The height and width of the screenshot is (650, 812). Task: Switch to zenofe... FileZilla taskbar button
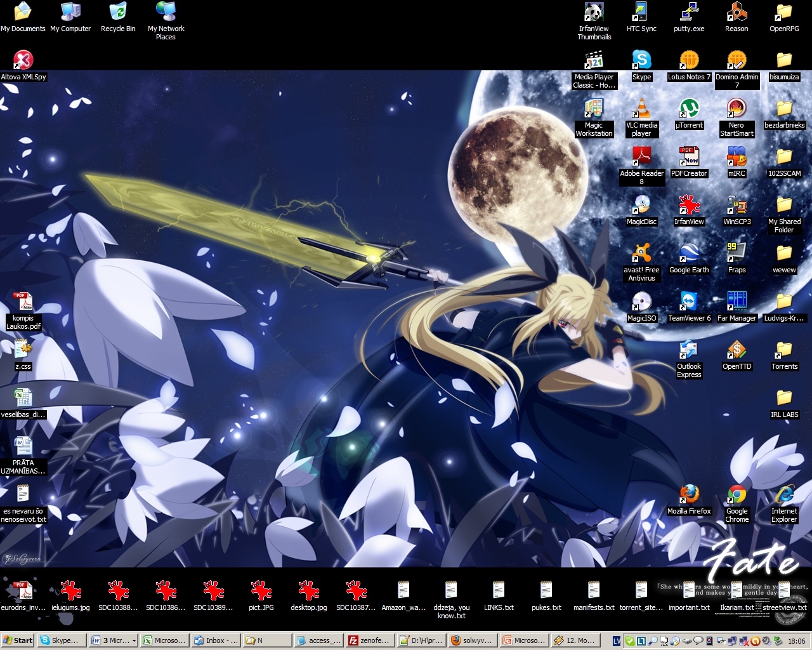(x=370, y=640)
